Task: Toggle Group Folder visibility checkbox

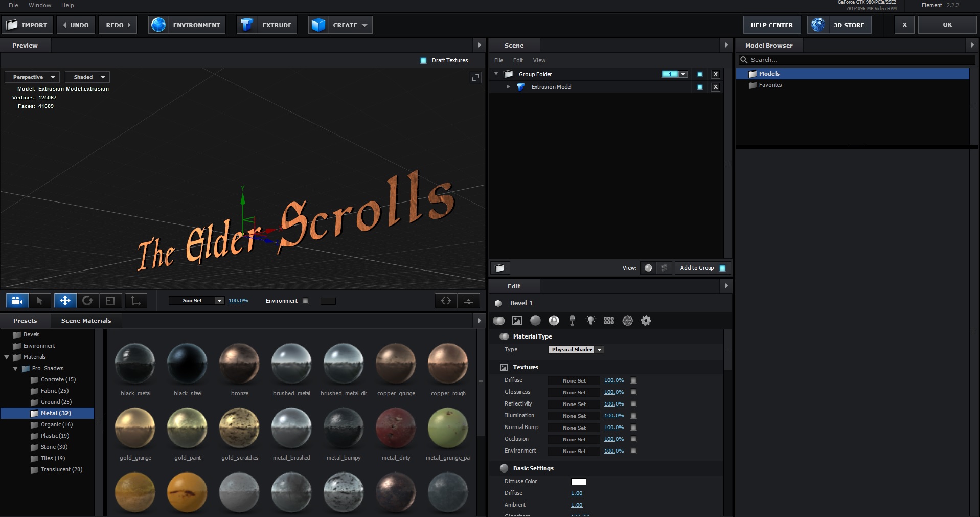Action: coord(700,74)
